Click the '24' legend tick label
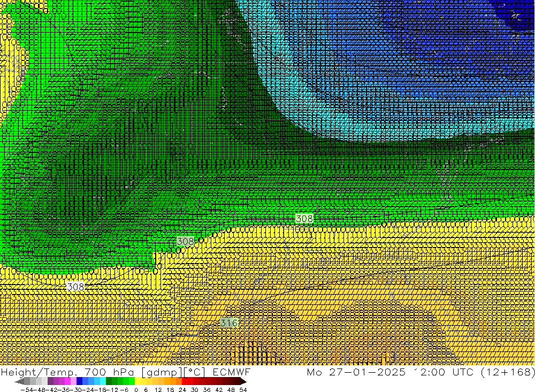The width and height of the screenshot is (535, 392). point(182,390)
